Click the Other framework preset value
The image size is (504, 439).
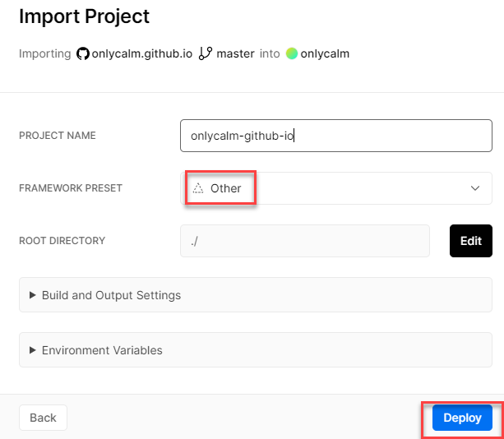point(225,188)
